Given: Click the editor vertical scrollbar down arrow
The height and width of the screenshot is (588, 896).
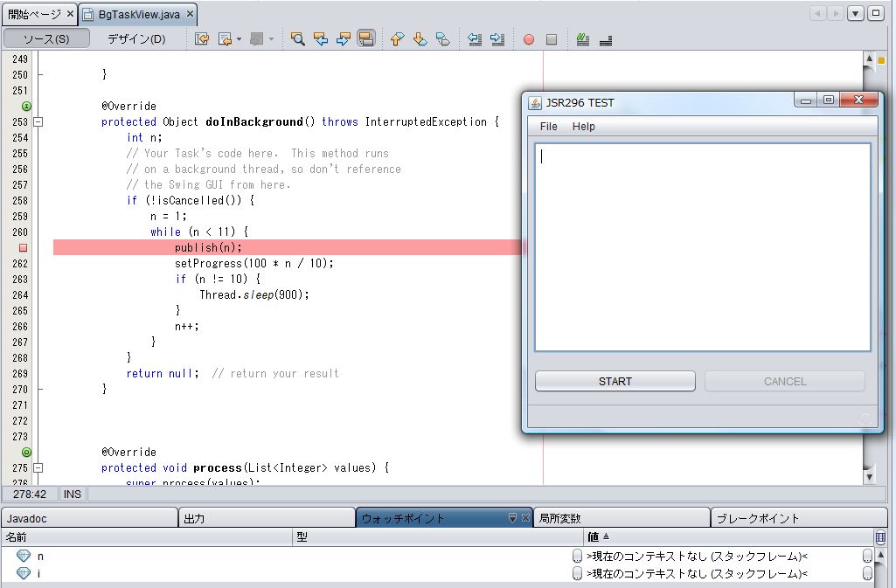Looking at the screenshot, I should 869,477.
